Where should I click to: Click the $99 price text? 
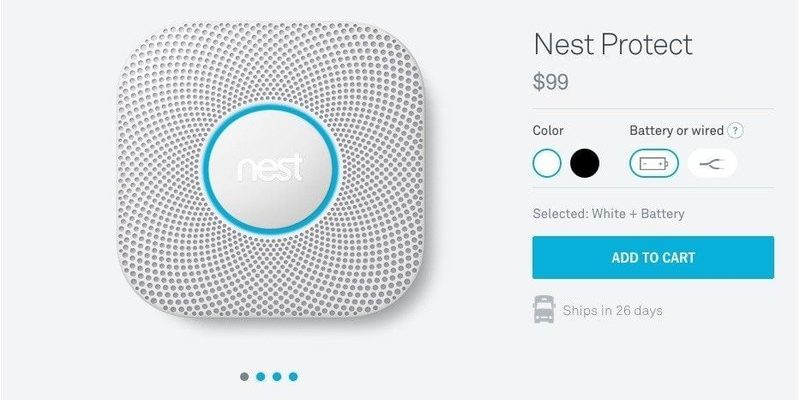pyautogui.click(x=551, y=82)
